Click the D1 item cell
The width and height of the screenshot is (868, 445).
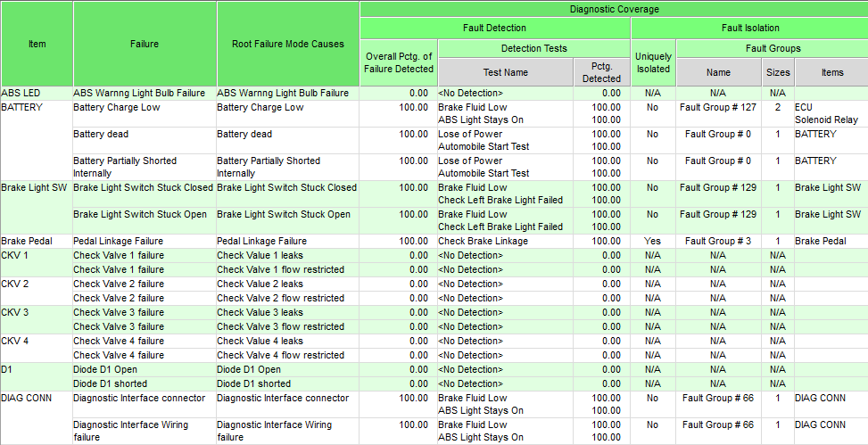[x=8, y=369]
